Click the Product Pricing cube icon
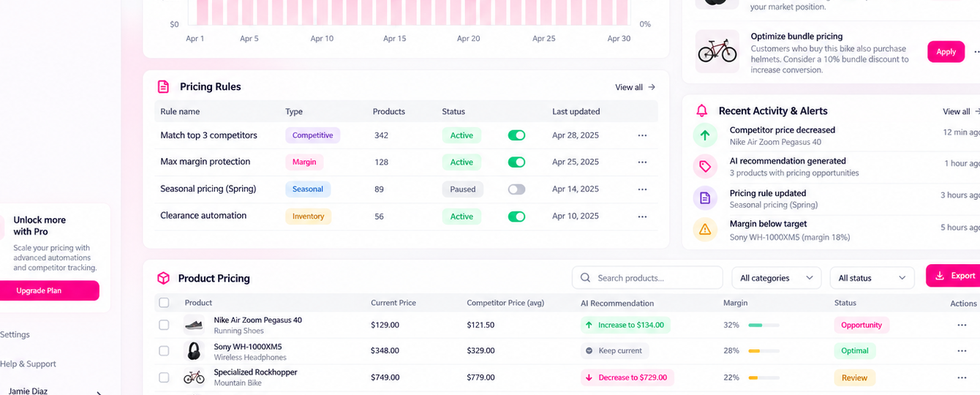980x395 pixels. [x=163, y=278]
